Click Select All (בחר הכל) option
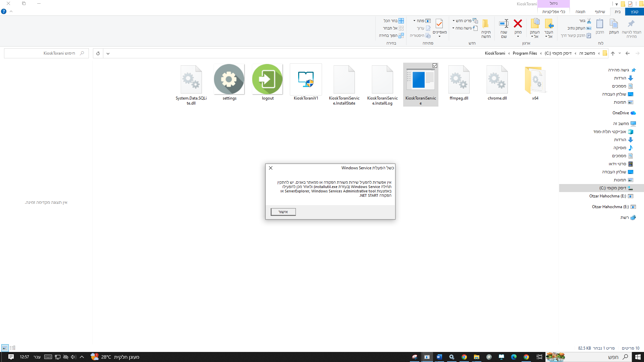This screenshot has height=362, width=644. pos(394,21)
